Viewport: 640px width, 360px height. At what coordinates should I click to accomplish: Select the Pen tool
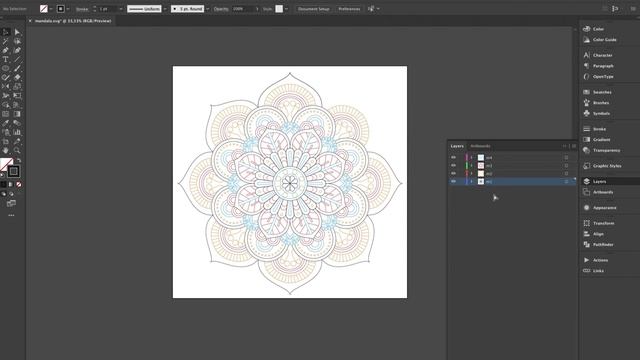coord(6,50)
